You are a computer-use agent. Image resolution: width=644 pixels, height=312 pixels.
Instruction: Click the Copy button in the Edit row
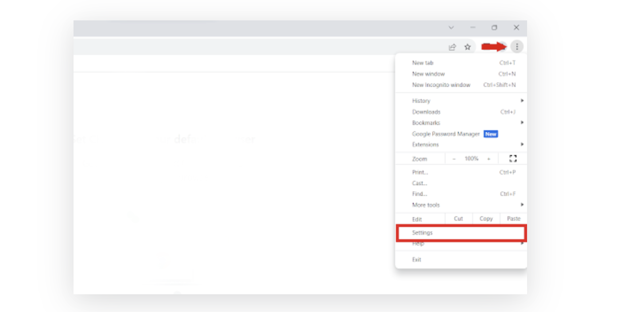[486, 218]
